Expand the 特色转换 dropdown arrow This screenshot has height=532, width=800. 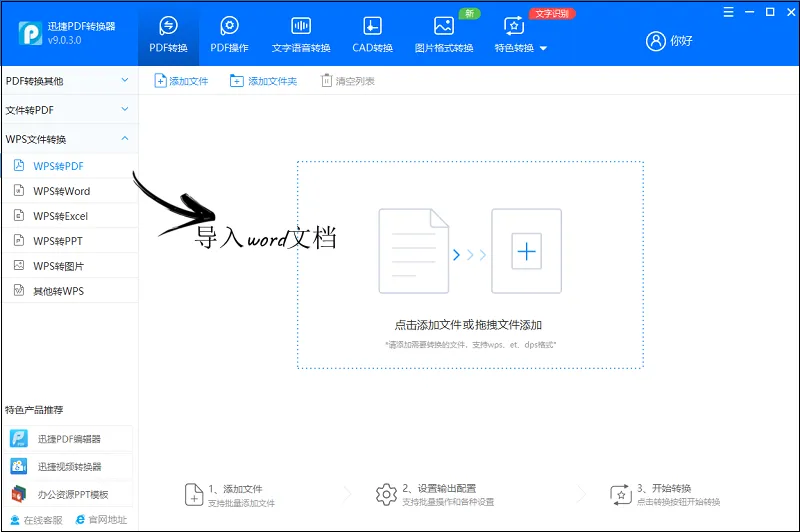click(543, 48)
